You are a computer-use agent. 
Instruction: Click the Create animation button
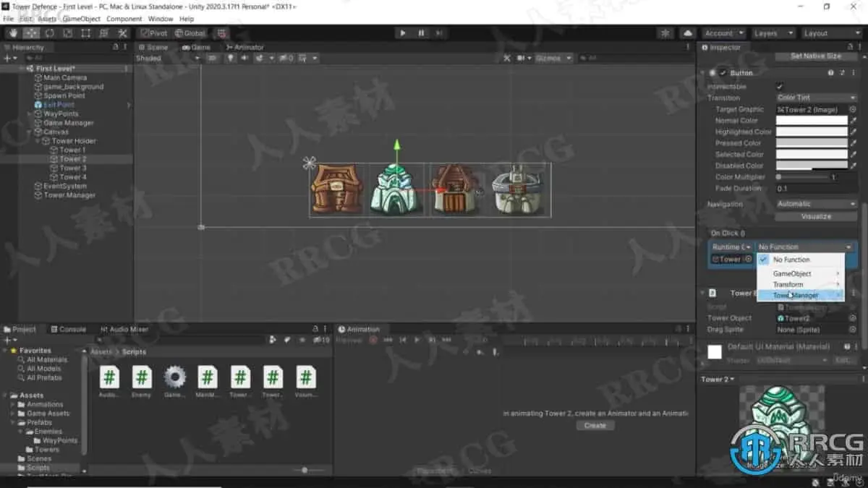click(x=595, y=425)
